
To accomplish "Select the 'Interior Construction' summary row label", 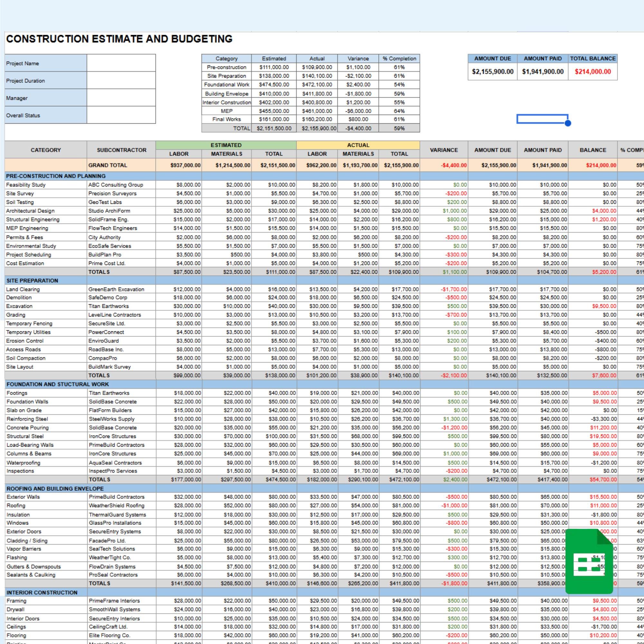I will [227, 102].
